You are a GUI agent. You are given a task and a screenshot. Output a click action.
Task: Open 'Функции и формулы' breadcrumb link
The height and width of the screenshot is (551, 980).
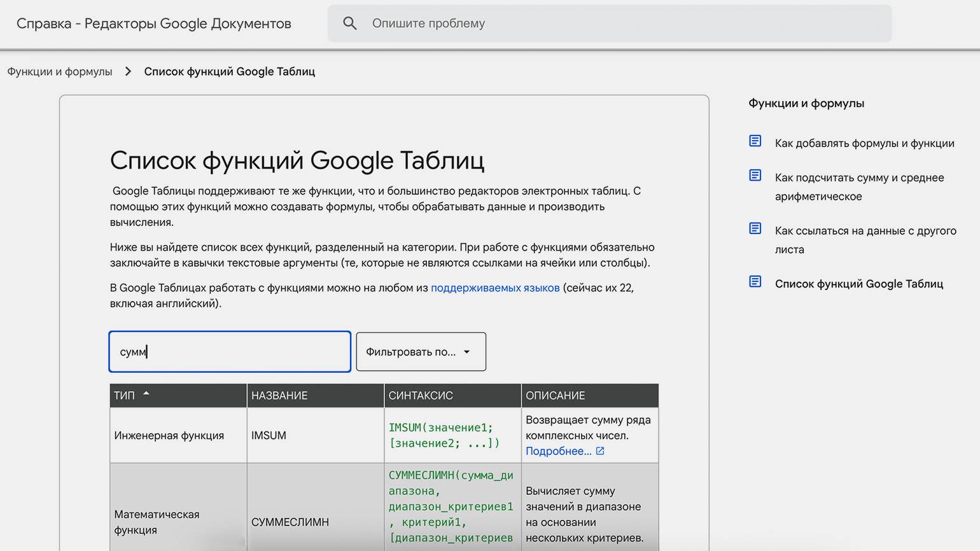click(60, 72)
